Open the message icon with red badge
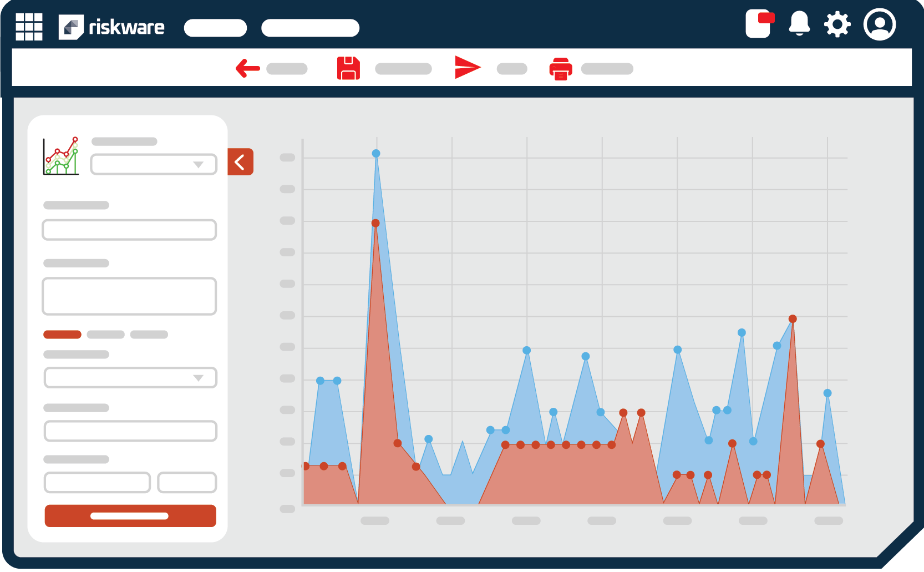Viewport: 924px width, 572px height. pos(759,24)
